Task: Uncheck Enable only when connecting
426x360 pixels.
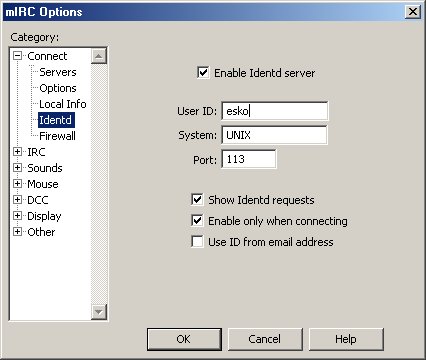Action: pos(197,221)
